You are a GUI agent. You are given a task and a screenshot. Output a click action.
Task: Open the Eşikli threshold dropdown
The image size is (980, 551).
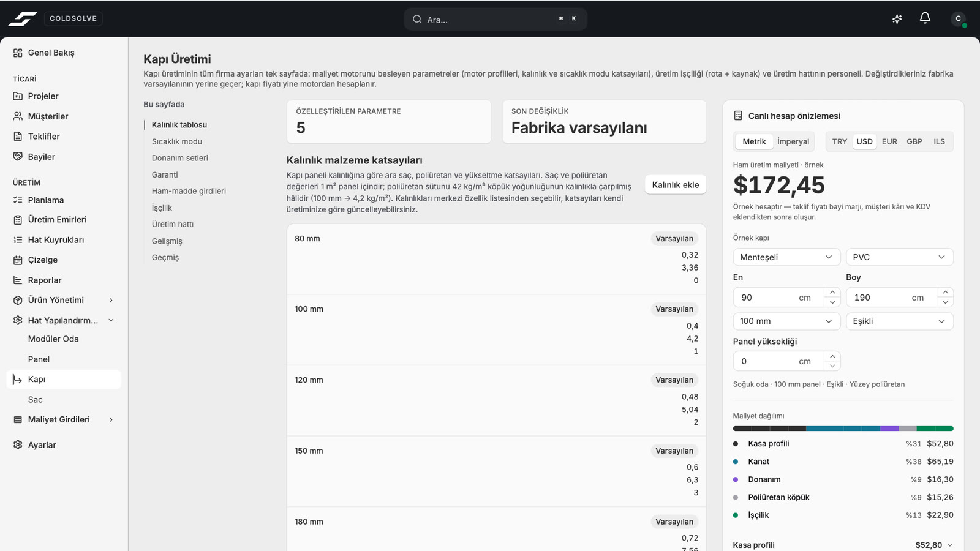[x=900, y=321]
